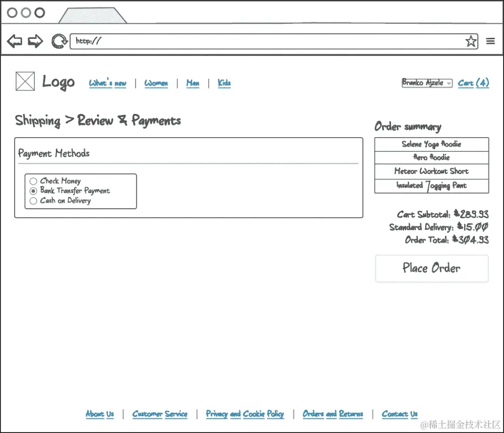Bookmark page with star icon
This screenshot has height=433, width=504.
point(471,41)
